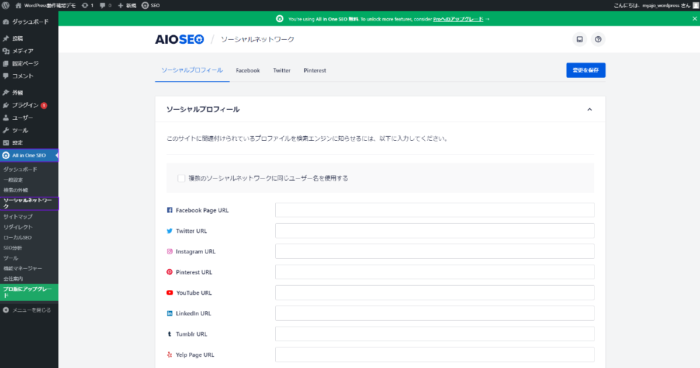Dismiss the green upgrade banner
The width and height of the screenshot is (700, 368).
695,19
